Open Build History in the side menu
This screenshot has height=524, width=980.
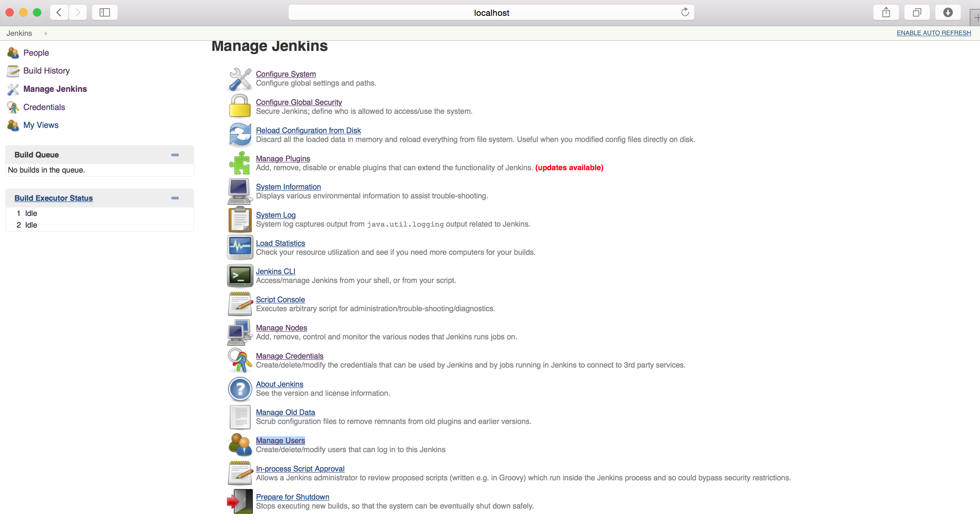coord(46,71)
